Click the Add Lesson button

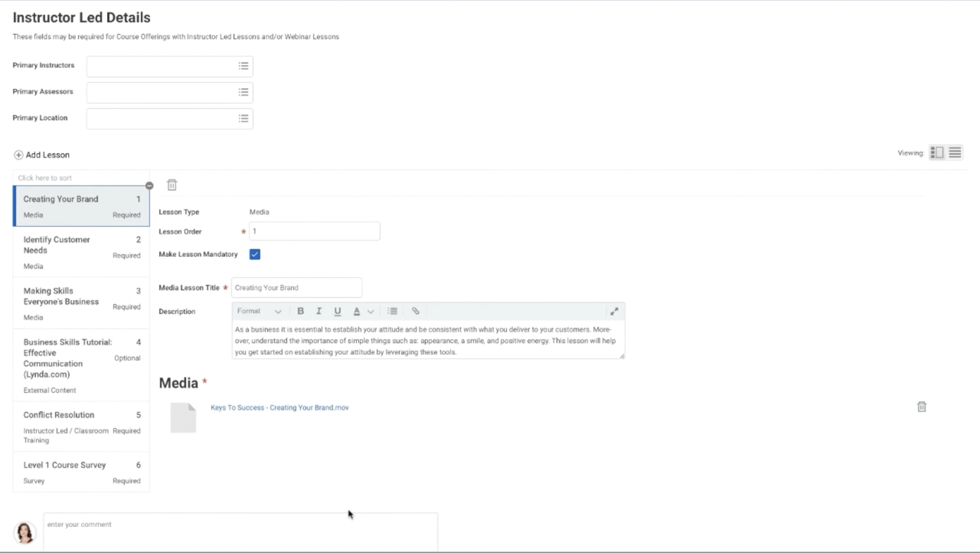point(41,155)
